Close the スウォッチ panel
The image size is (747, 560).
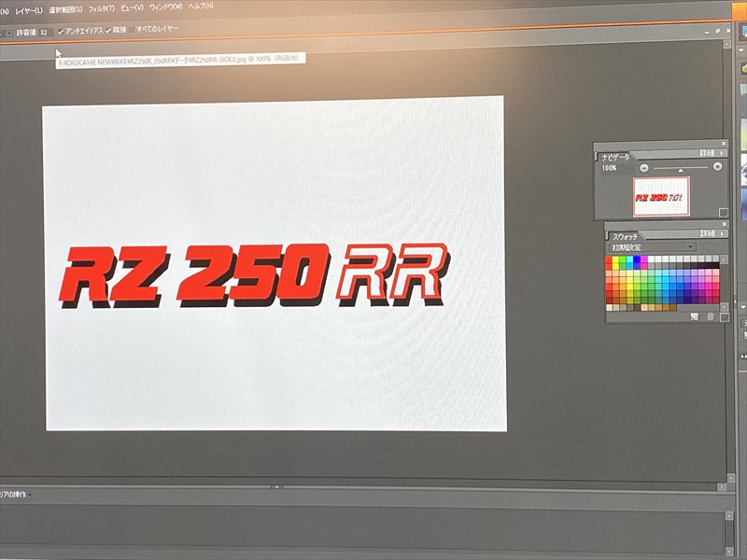[725, 224]
